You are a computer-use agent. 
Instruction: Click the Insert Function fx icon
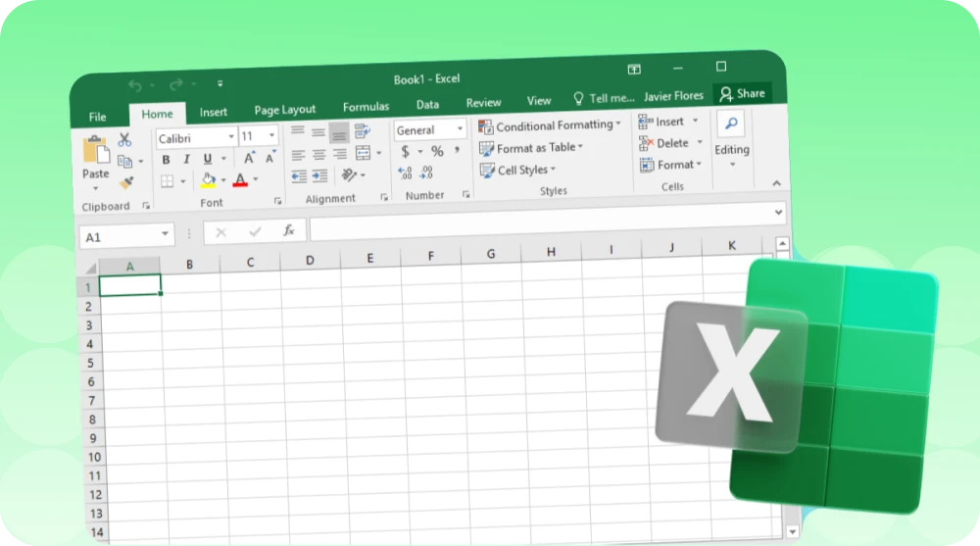[289, 230]
